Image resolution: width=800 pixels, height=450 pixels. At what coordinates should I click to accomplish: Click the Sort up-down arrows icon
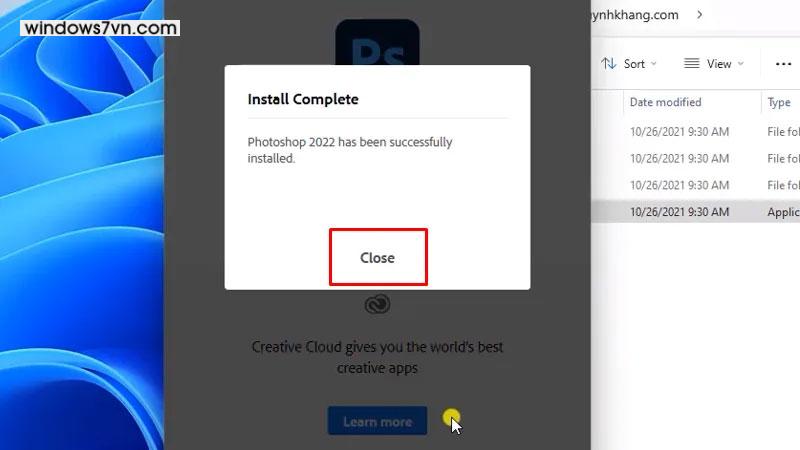pyautogui.click(x=609, y=63)
